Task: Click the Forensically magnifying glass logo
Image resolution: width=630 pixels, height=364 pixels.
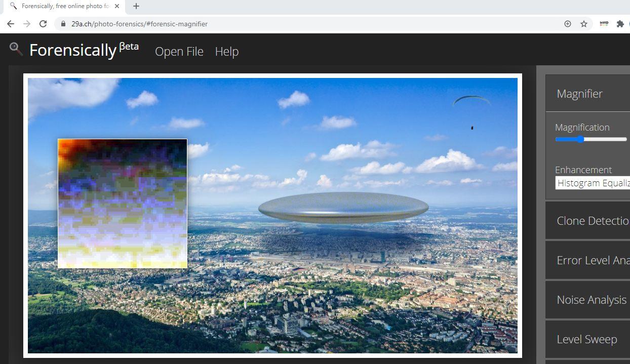Action: (x=16, y=49)
